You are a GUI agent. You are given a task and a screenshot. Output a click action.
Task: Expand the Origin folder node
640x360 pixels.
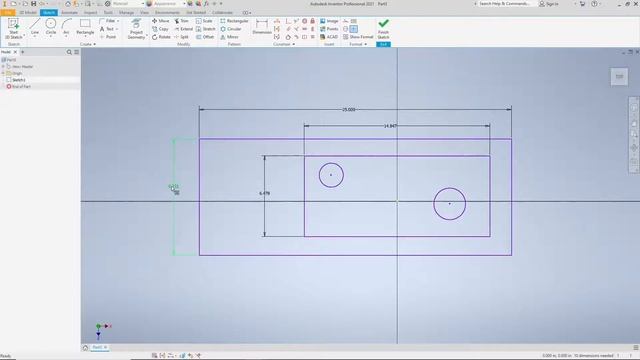pyautogui.click(x=3, y=73)
